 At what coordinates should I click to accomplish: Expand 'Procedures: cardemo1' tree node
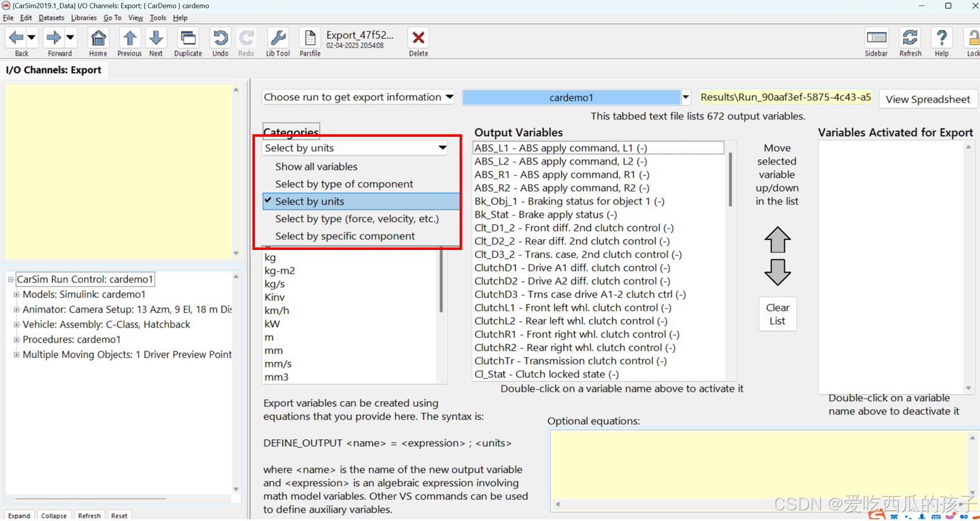[16, 339]
